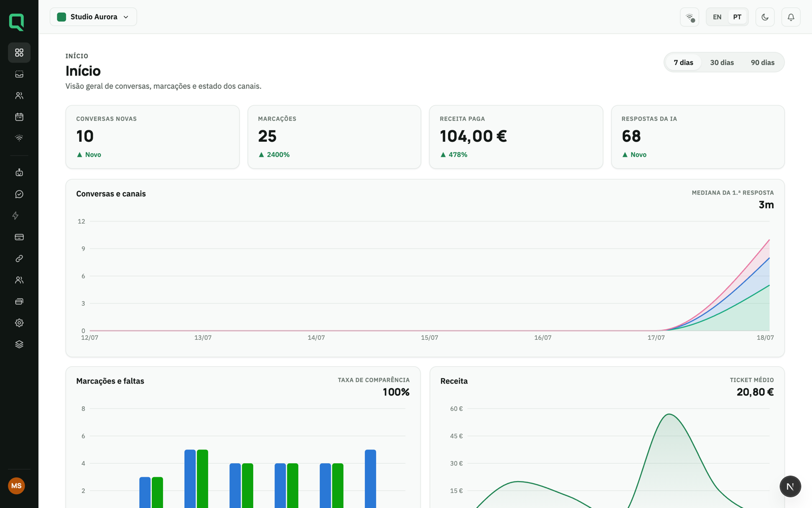The width and height of the screenshot is (812, 508).
Task: Select the 90 dias range tab
Action: coord(762,62)
